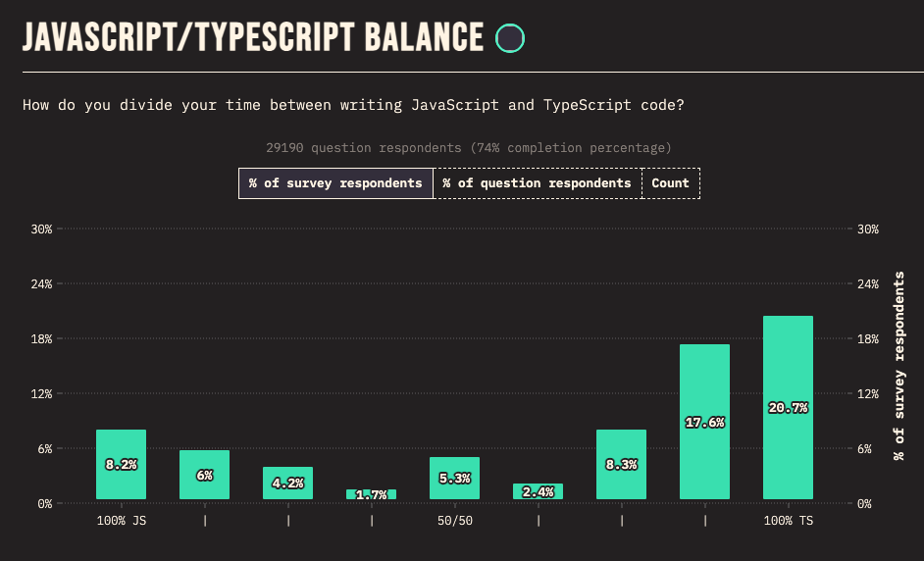Switch to '% of question respondents' tab
The image size is (924, 561).
(537, 183)
